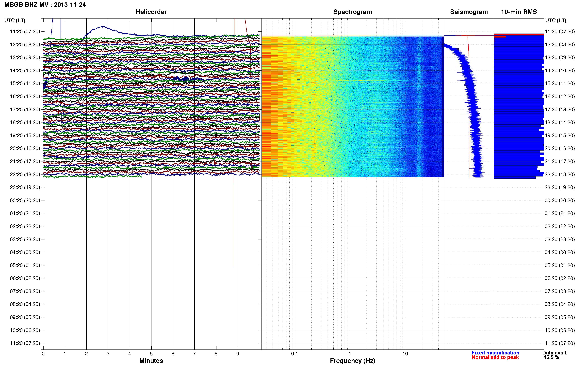Click 23:20 (19:20) on the Helicorder axis
The width and height of the screenshot is (588, 368).
point(25,187)
